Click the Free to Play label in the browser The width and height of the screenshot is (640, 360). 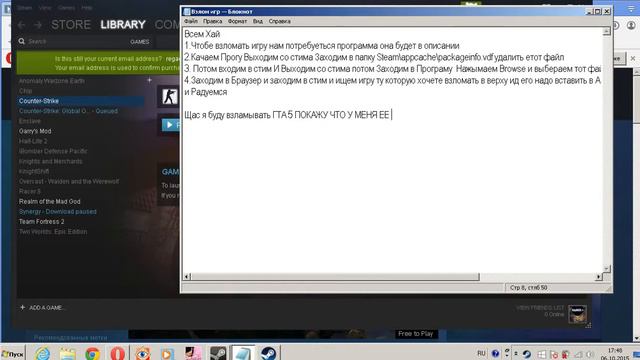[416, 334]
